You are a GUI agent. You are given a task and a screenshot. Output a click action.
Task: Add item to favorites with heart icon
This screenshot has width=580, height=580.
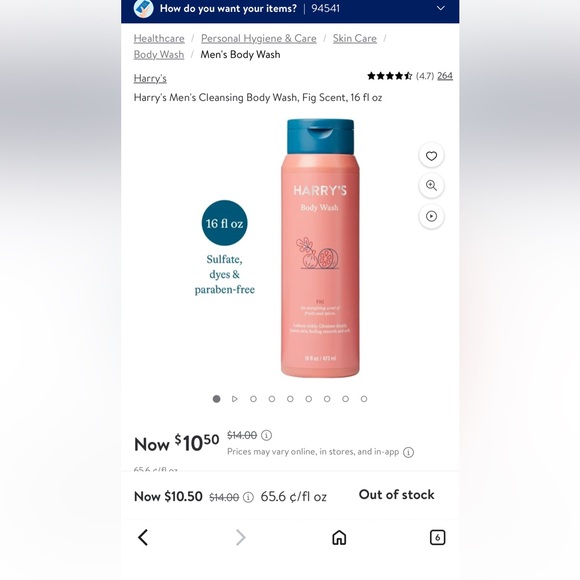point(431,156)
